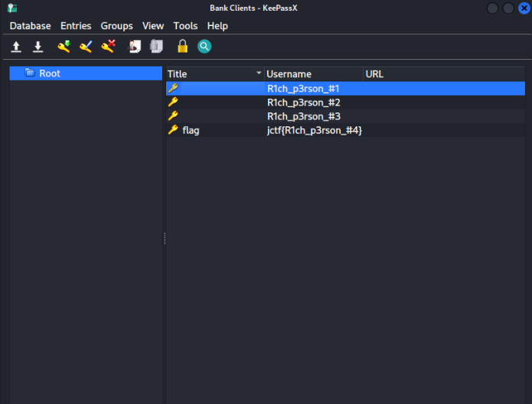Sort entries by URL column header

point(444,74)
